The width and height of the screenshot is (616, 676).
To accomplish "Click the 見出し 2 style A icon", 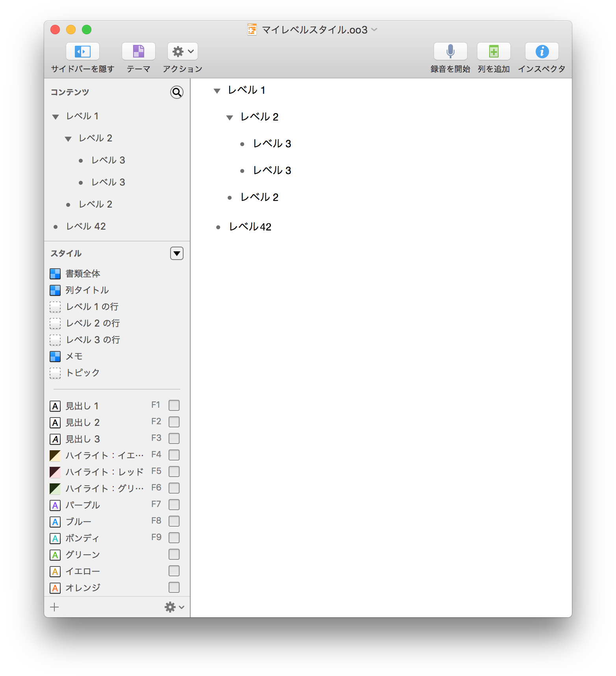I will coord(55,423).
